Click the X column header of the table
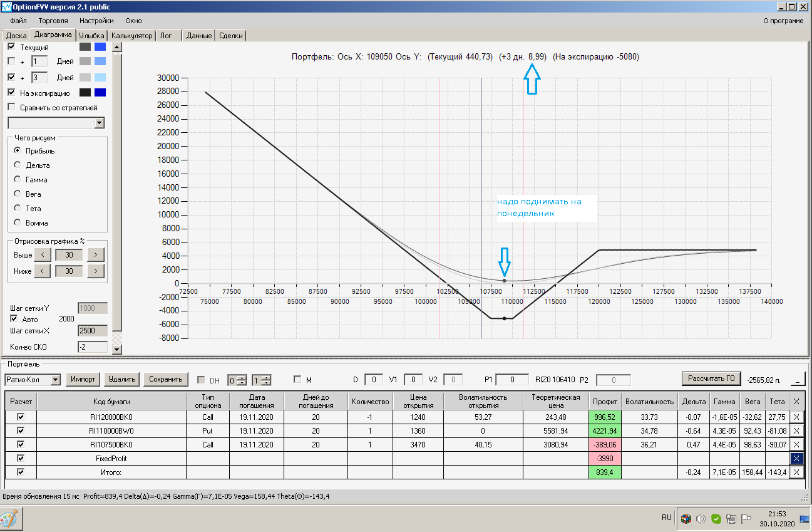This screenshot has width=812, height=532. (796, 402)
